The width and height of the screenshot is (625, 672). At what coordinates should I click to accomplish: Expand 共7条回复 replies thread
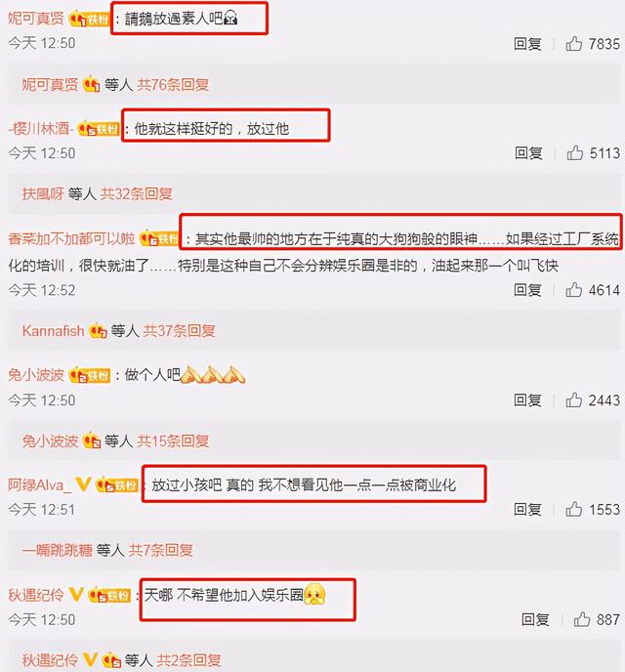[160, 550]
